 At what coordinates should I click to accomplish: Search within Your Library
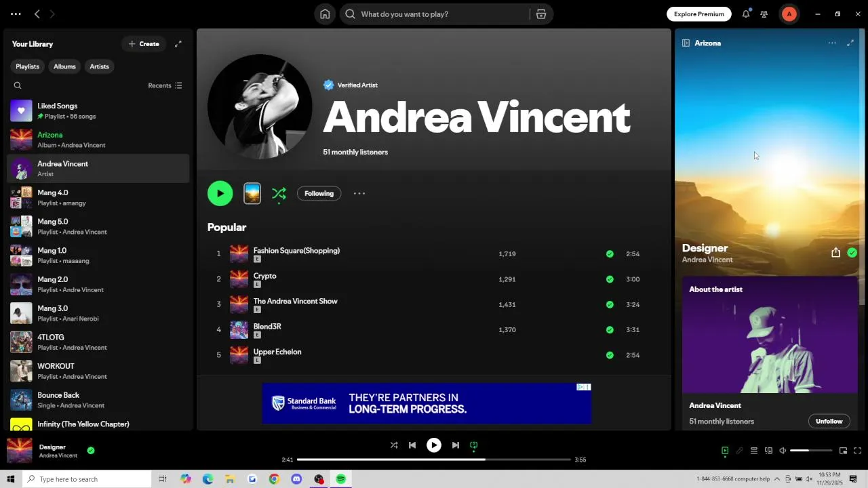18,85
